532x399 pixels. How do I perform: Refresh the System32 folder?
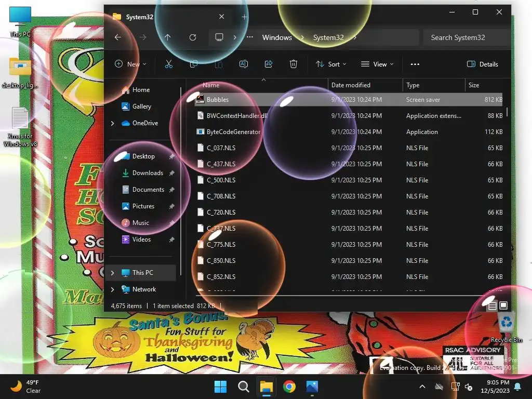click(x=193, y=37)
